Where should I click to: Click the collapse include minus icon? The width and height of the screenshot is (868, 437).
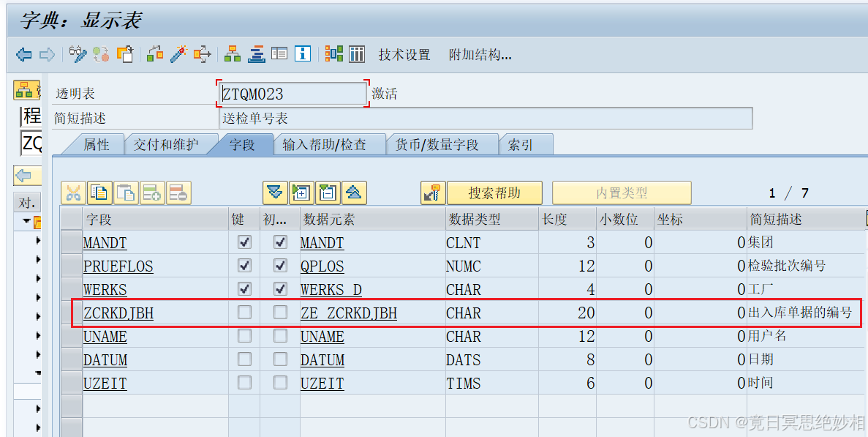tap(328, 193)
